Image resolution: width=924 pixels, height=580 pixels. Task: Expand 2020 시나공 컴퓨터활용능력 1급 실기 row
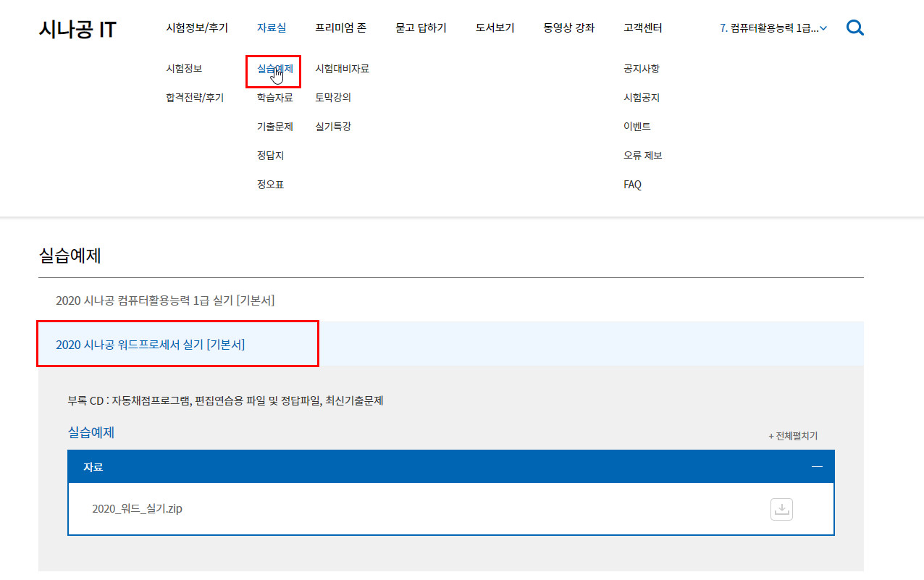click(x=451, y=300)
